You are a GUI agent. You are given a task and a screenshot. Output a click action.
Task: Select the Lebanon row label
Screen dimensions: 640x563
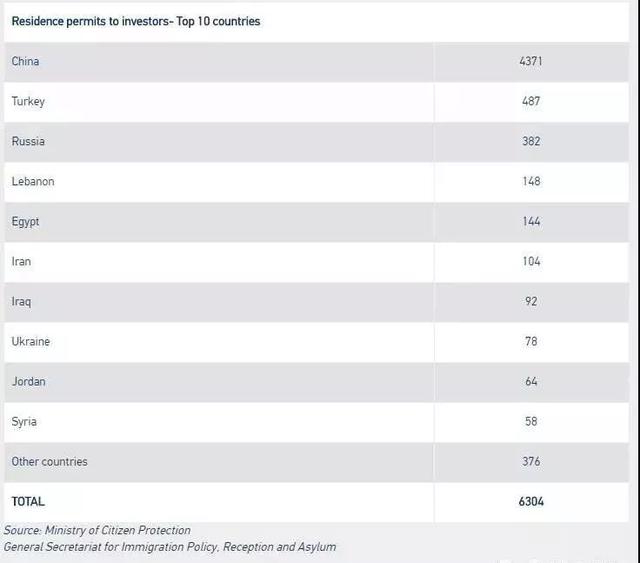click(x=33, y=181)
